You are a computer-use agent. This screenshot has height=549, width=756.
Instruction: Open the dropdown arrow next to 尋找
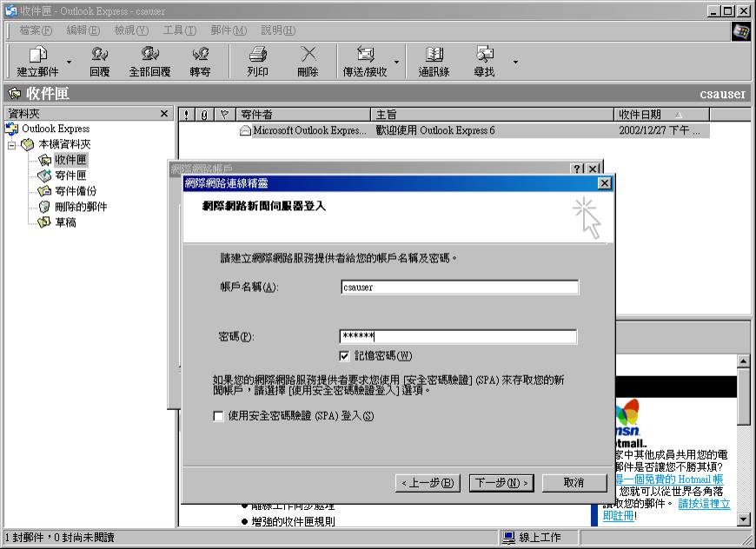point(515,62)
